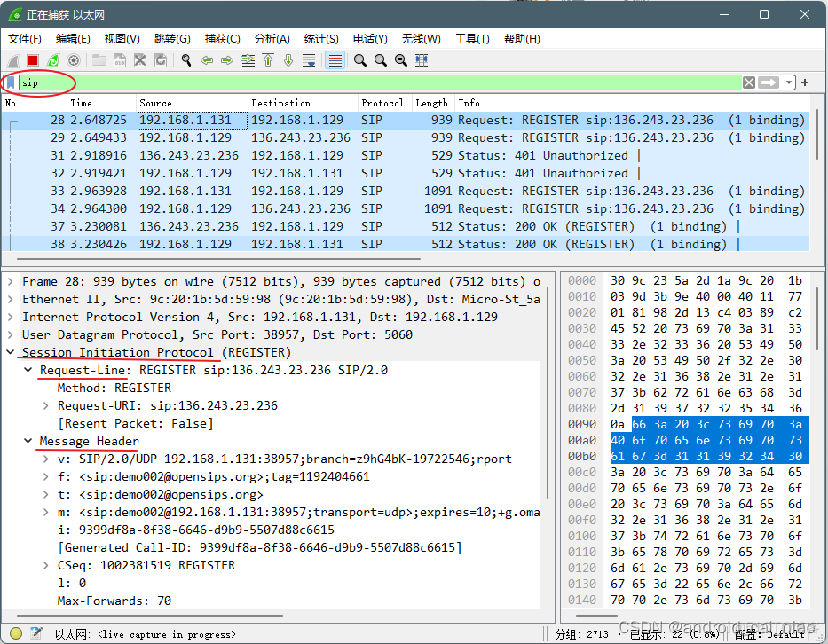The width and height of the screenshot is (828, 644).
Task: Select the Max-Forwards: 70 line
Action: click(114, 601)
